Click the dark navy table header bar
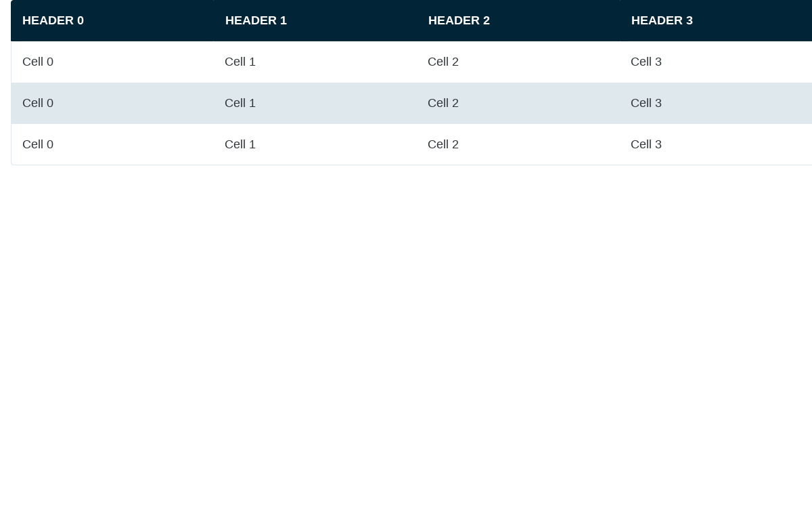This screenshot has height=508, width=812. coord(411,20)
